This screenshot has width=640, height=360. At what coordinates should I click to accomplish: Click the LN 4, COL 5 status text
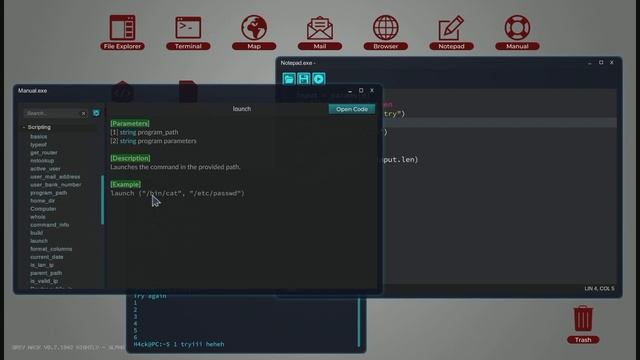(x=599, y=288)
